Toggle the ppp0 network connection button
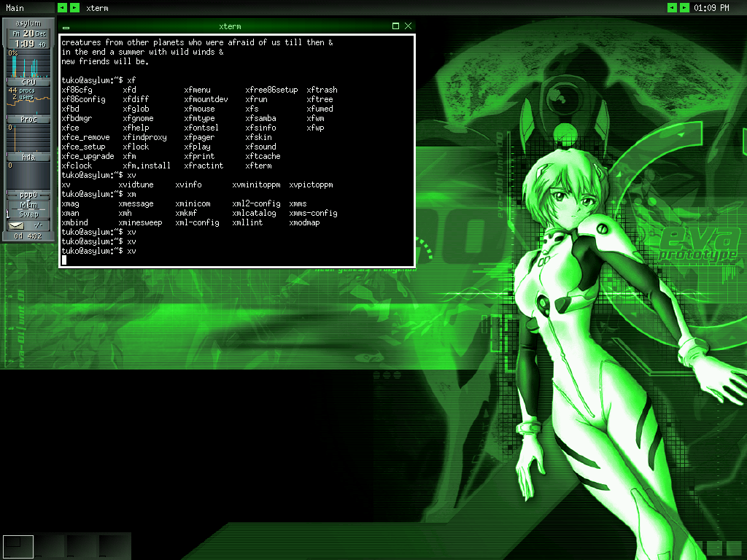Viewport: 747px width, 560px height. tap(28, 195)
